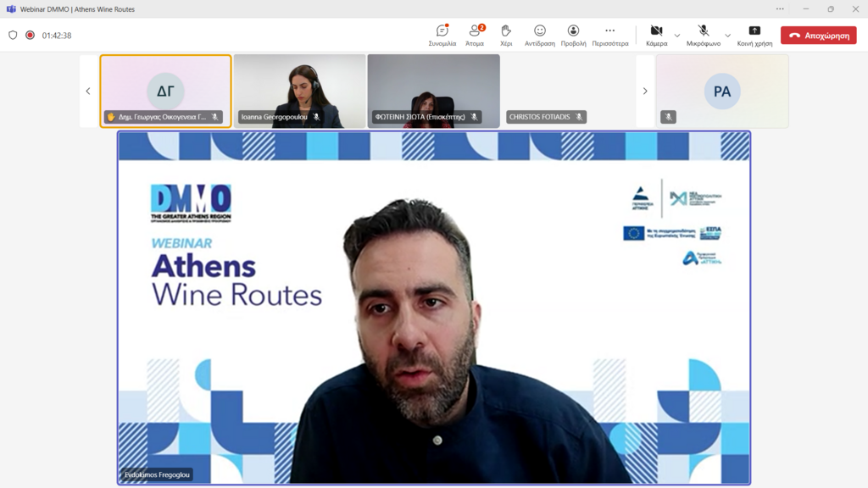Image resolution: width=868 pixels, height=488 pixels.
Task: Go to next participants with right chevron
Action: [x=645, y=91]
